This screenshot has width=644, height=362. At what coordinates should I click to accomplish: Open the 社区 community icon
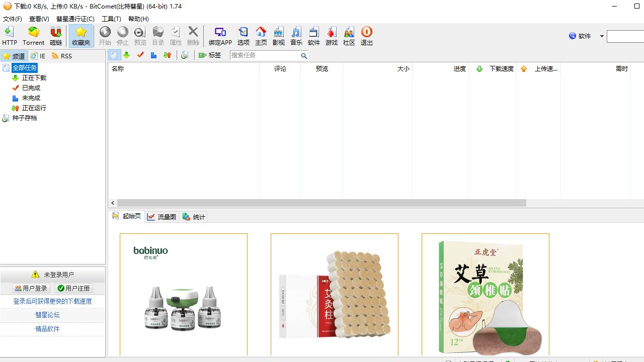[x=349, y=35]
